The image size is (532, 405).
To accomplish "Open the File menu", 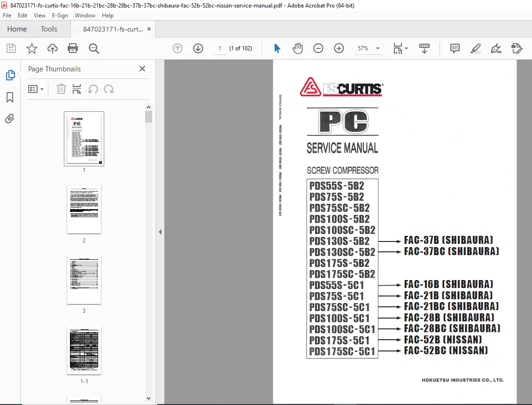I will (7, 16).
